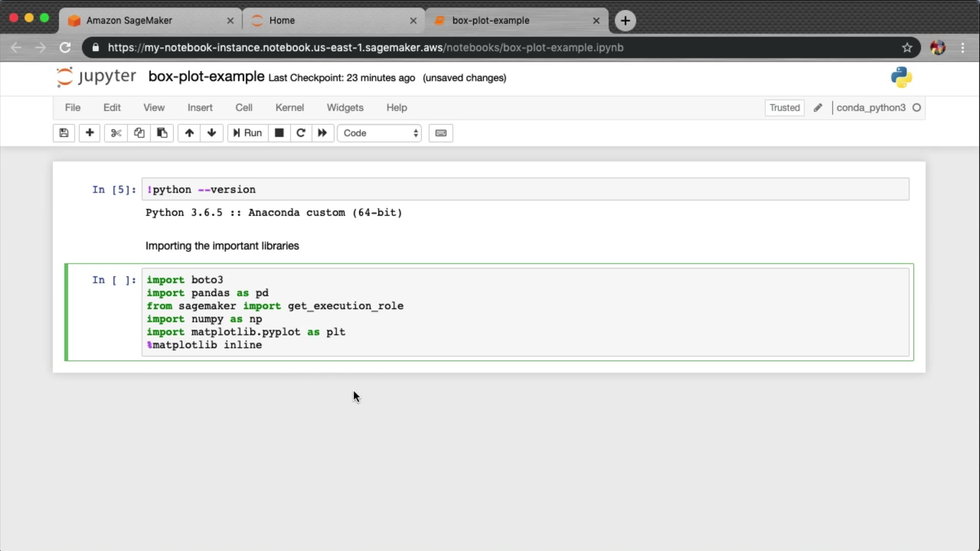Click the box-plot-example notebook title to rename
The image size is (980, 551).
click(x=206, y=77)
